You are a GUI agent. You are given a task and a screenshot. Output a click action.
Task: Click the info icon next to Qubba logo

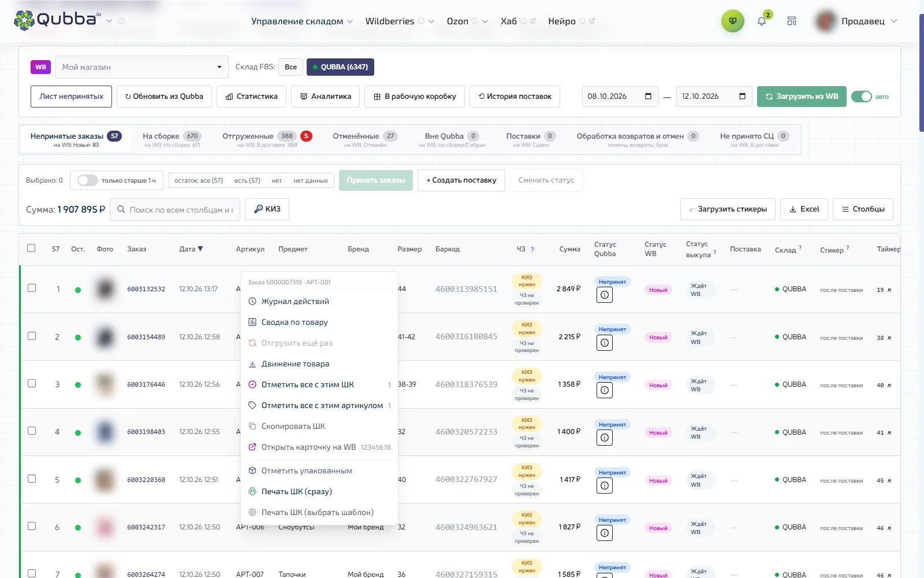121,21
